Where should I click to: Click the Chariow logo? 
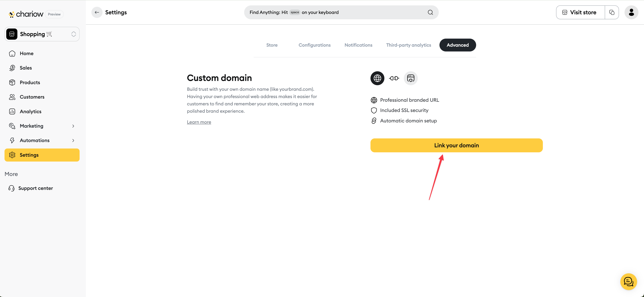point(26,14)
